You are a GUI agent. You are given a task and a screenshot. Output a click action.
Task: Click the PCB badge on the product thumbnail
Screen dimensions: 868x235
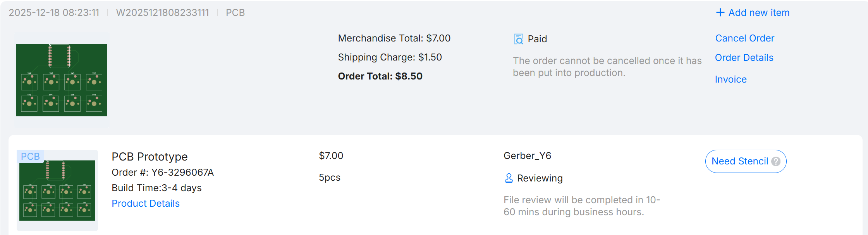click(x=30, y=156)
